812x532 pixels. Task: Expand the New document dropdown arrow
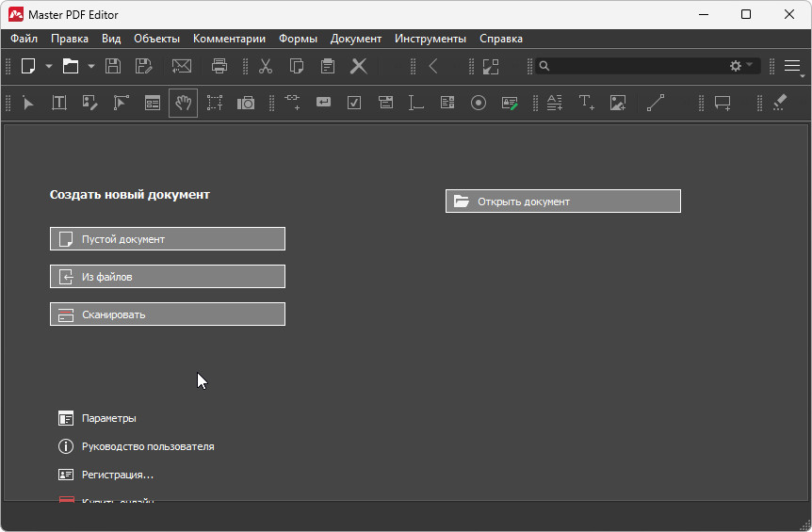coord(49,66)
